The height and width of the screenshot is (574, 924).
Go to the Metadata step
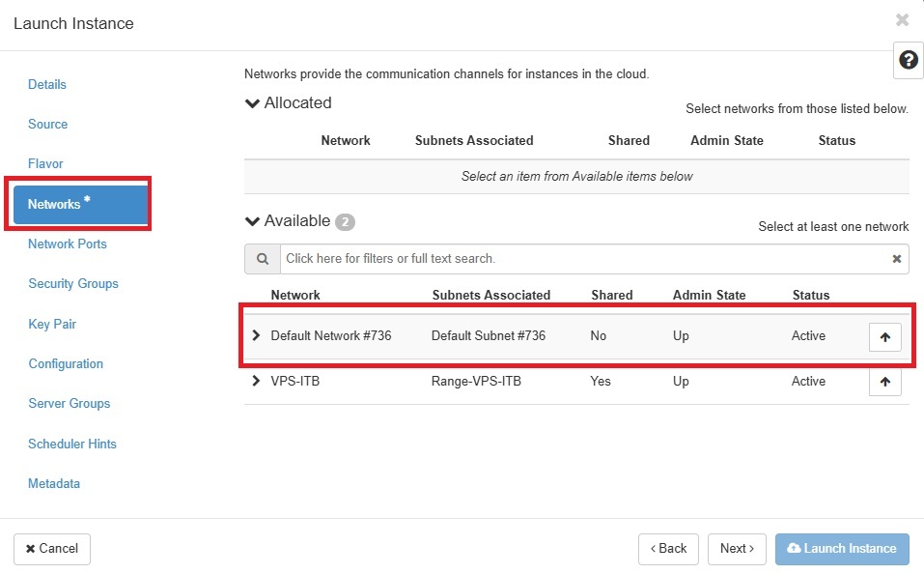54,484
